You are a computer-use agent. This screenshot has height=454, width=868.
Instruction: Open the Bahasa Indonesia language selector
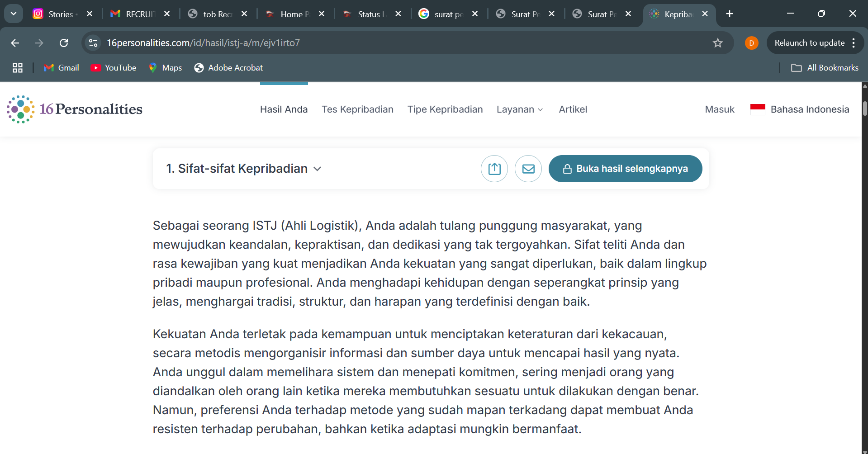[x=799, y=109]
